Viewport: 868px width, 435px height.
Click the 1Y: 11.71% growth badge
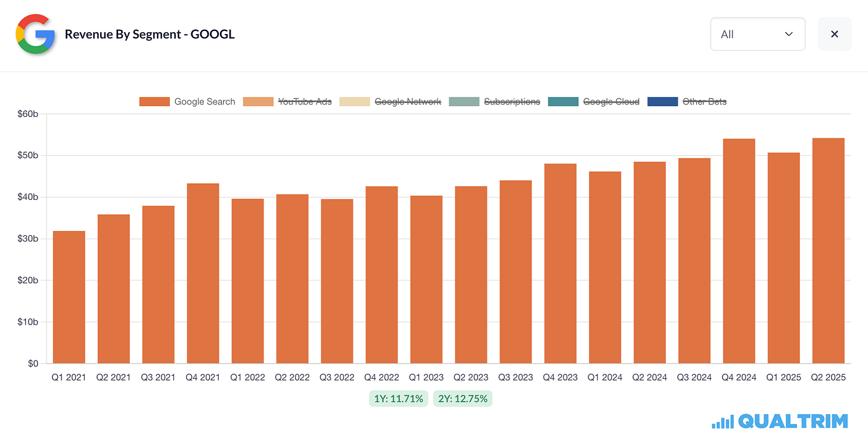pyautogui.click(x=398, y=399)
